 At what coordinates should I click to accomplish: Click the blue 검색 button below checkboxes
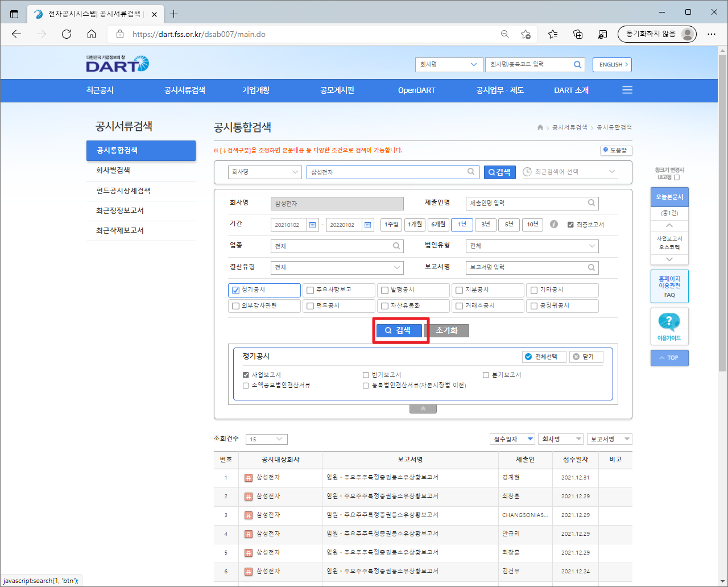coord(399,330)
